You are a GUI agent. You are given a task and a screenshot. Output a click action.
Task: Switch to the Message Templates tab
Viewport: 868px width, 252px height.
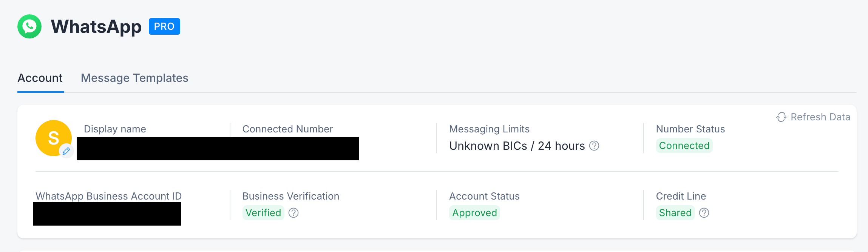tap(134, 78)
